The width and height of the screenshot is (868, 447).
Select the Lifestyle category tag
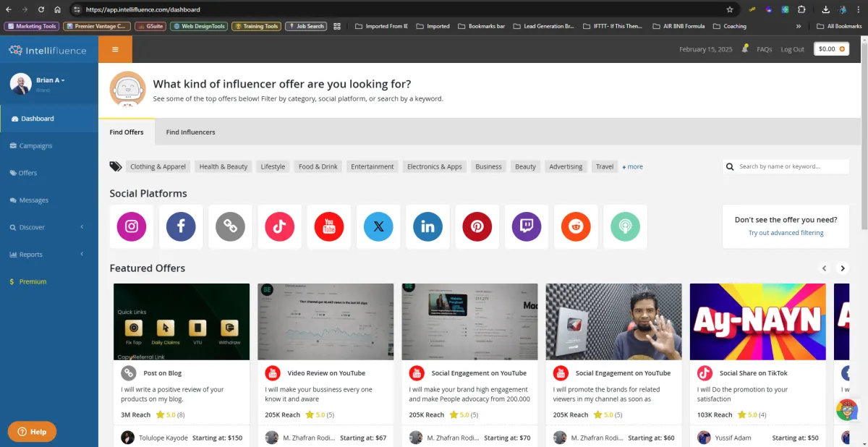[273, 166]
